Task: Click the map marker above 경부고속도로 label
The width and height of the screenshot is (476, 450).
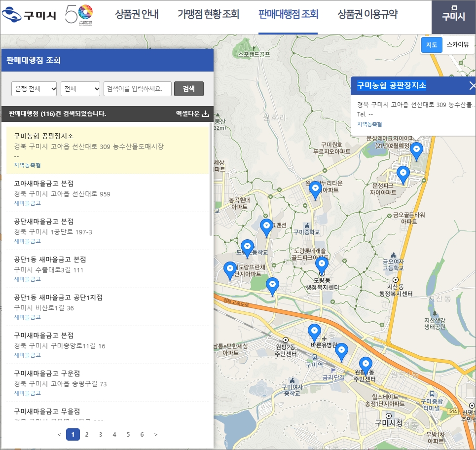Action: point(273,287)
